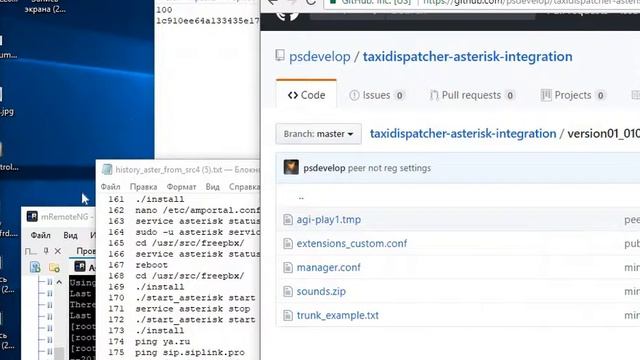Click desktop icon labeled 'экрана (2...'

45,8
